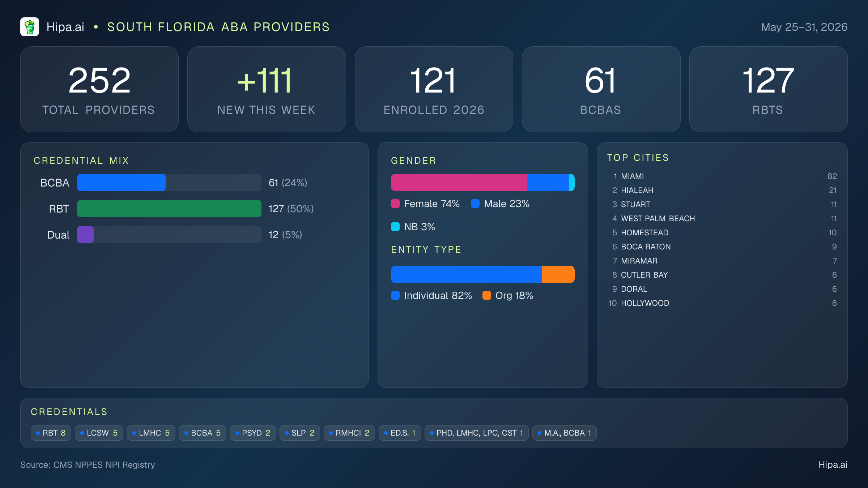Click the Hipa.ai footer link
The width and height of the screenshot is (868, 488).
[x=833, y=465]
